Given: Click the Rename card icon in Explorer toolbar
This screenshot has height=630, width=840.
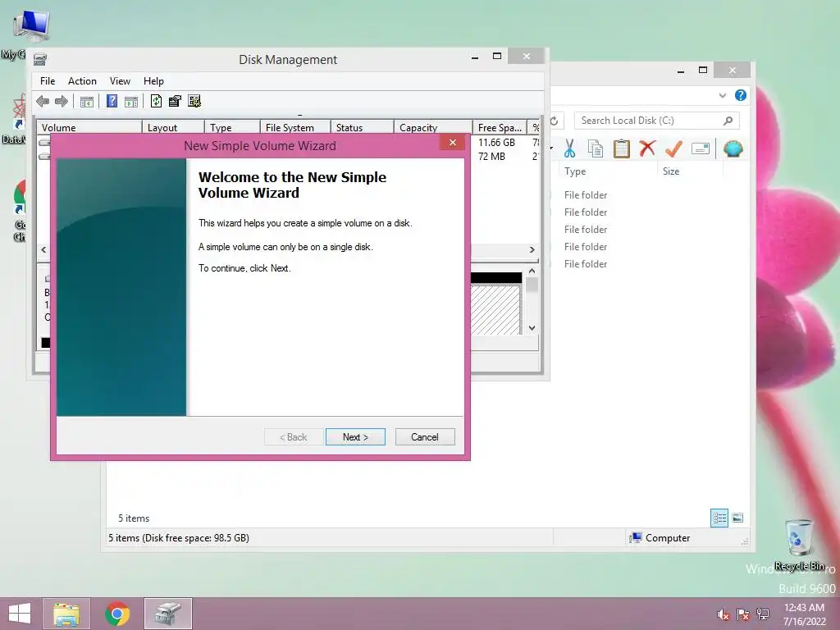Looking at the screenshot, I should click(x=701, y=148).
